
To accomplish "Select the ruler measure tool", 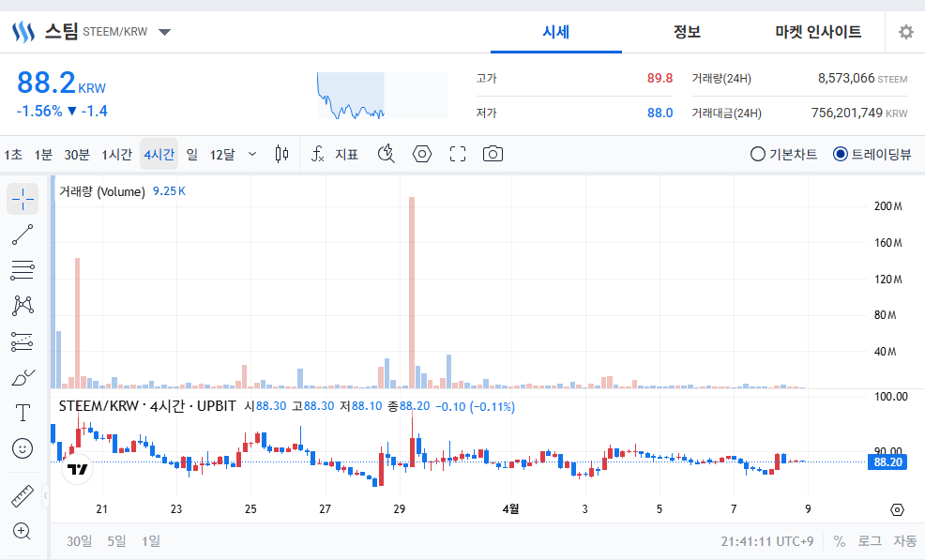I will (x=23, y=496).
